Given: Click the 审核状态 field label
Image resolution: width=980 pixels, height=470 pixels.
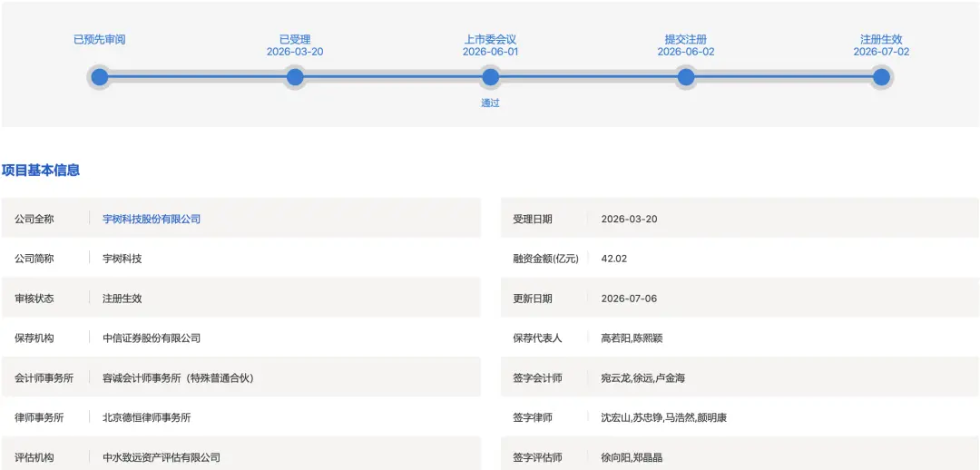Looking at the screenshot, I should coord(34,299).
